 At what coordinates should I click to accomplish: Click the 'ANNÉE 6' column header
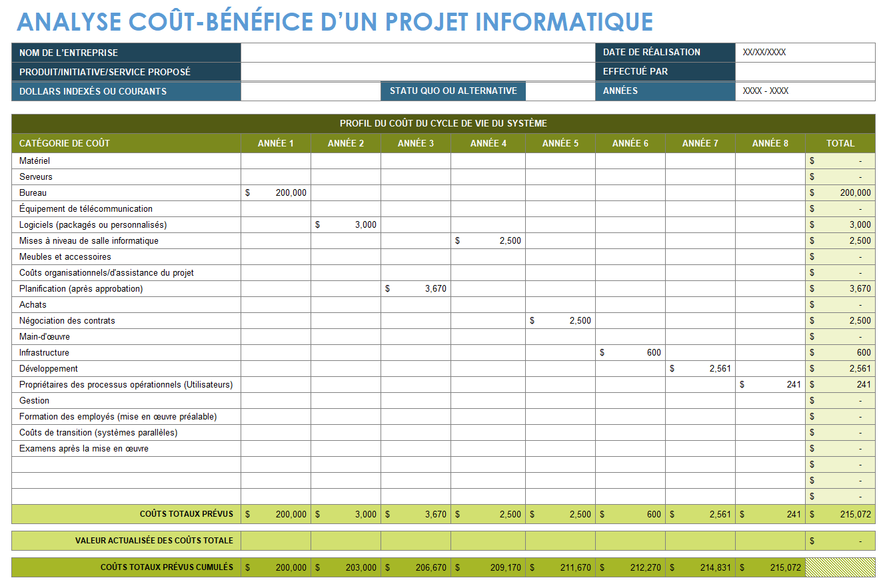[630, 143]
